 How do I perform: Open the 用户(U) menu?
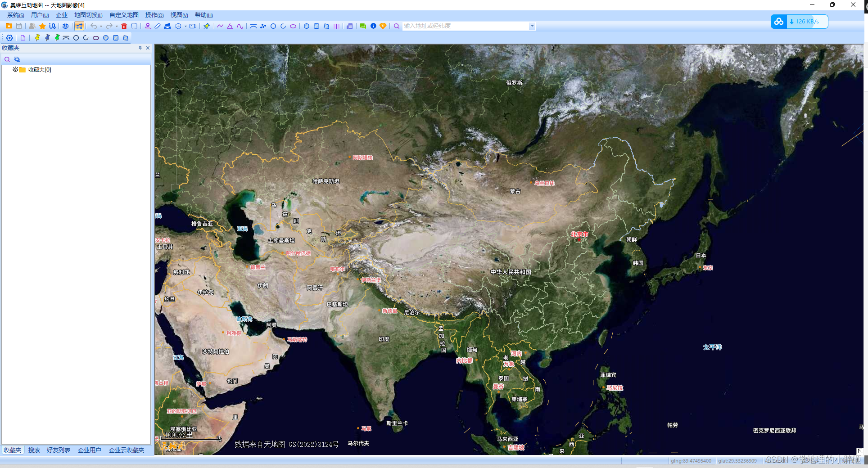(x=40, y=15)
